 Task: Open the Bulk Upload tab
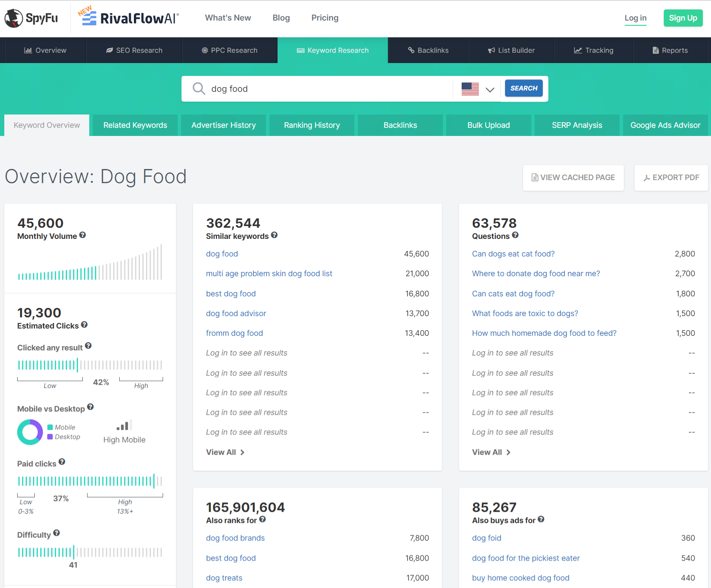point(489,125)
